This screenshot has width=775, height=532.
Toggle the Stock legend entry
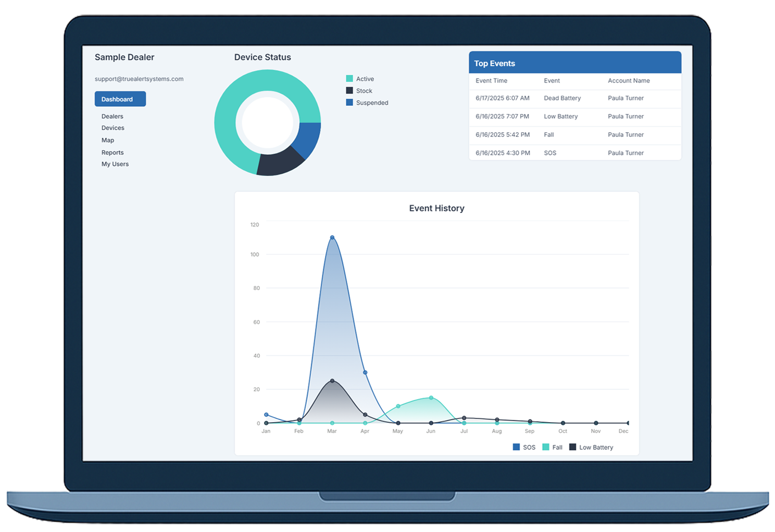pos(364,90)
